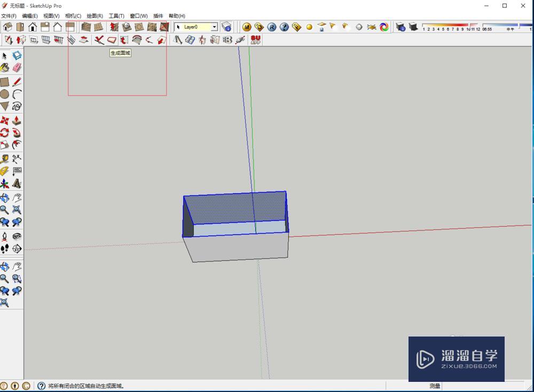The width and height of the screenshot is (534, 392).
Task: Choose the yellow Protractor tool
Action: (4, 171)
